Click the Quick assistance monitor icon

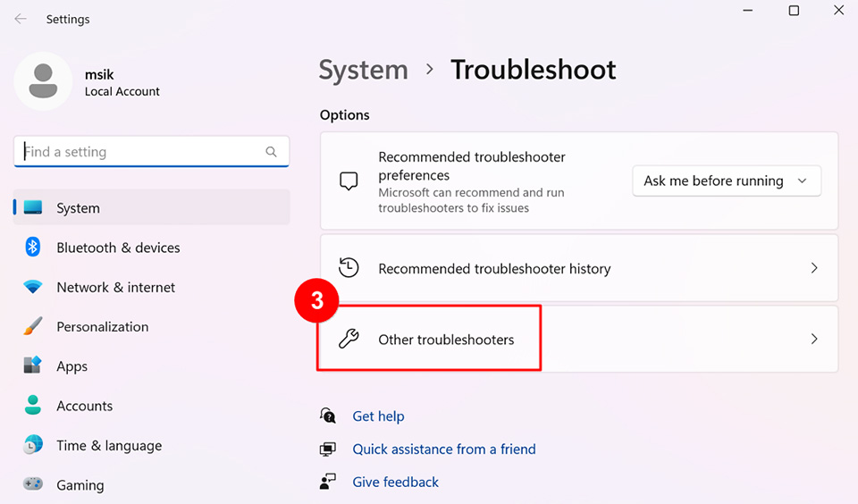(328, 449)
